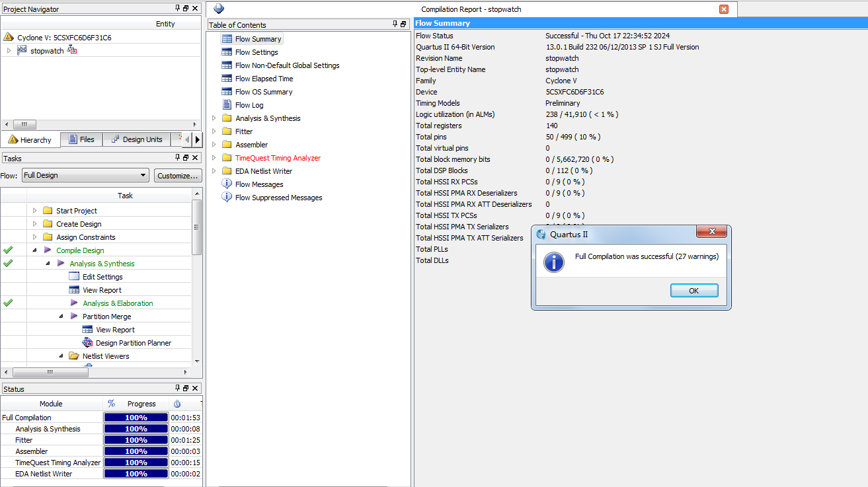The height and width of the screenshot is (487, 868).
Task: Float the Tasks panel window
Action: tap(186, 157)
